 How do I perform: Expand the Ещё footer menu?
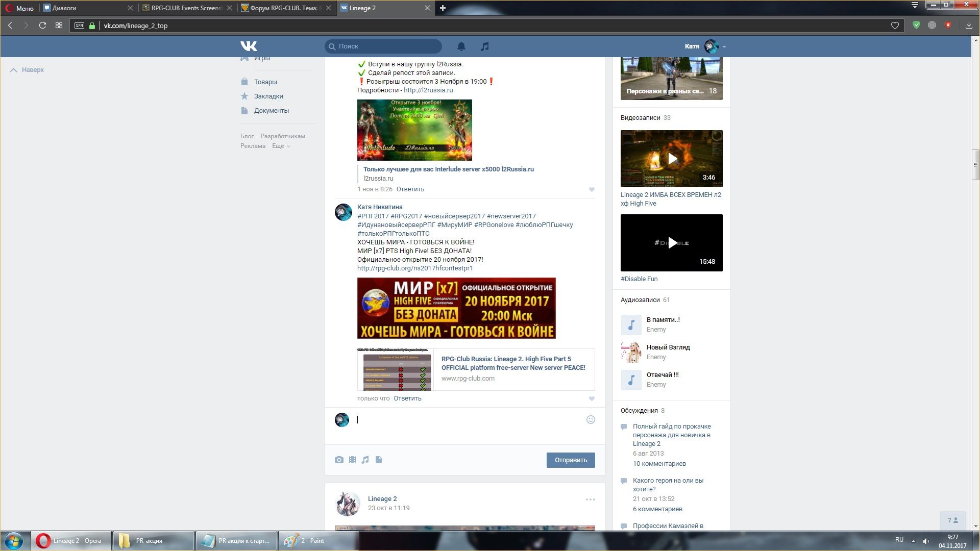pyautogui.click(x=281, y=146)
